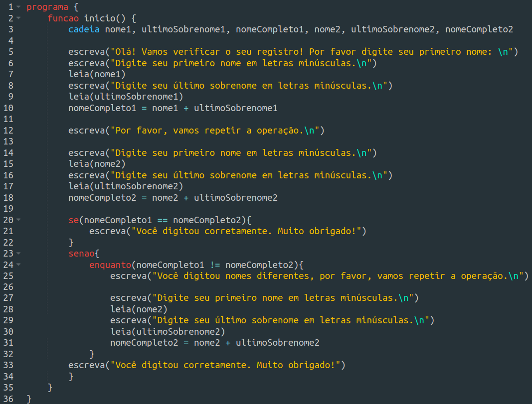Click the 'cadeia' type keyword
This screenshot has width=532, height=404.
(x=84, y=29)
